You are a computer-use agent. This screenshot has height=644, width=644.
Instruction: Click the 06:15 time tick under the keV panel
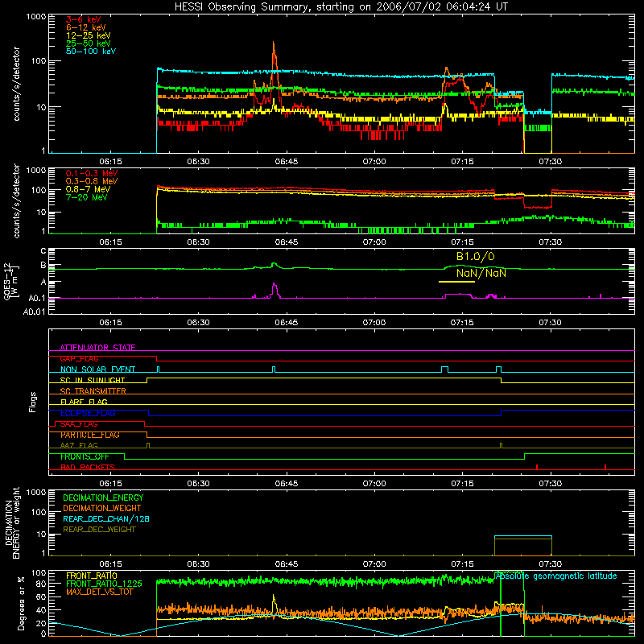(x=110, y=162)
